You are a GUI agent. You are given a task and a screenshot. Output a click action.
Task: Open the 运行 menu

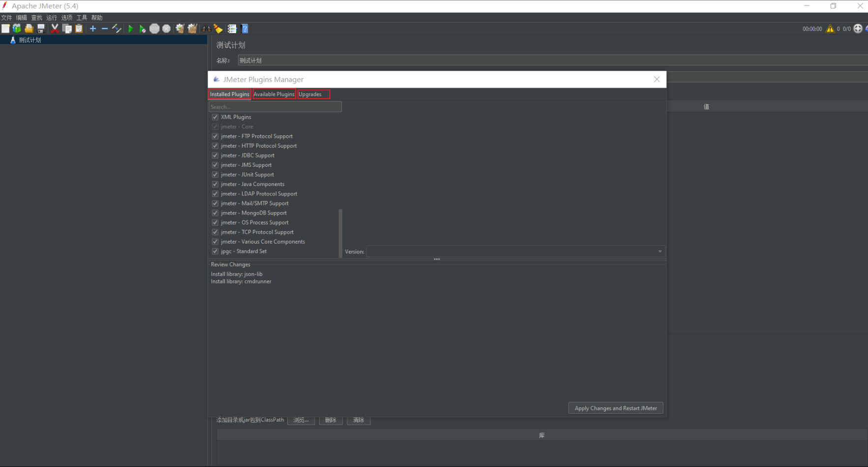[x=52, y=18]
